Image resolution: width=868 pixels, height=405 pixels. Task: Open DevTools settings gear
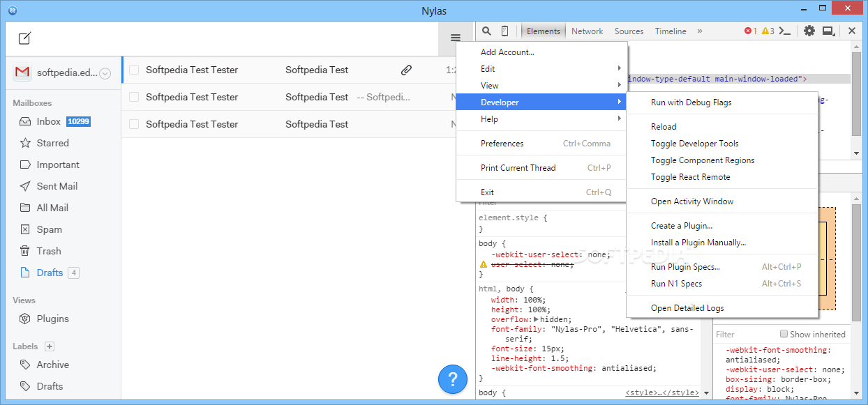click(x=809, y=31)
